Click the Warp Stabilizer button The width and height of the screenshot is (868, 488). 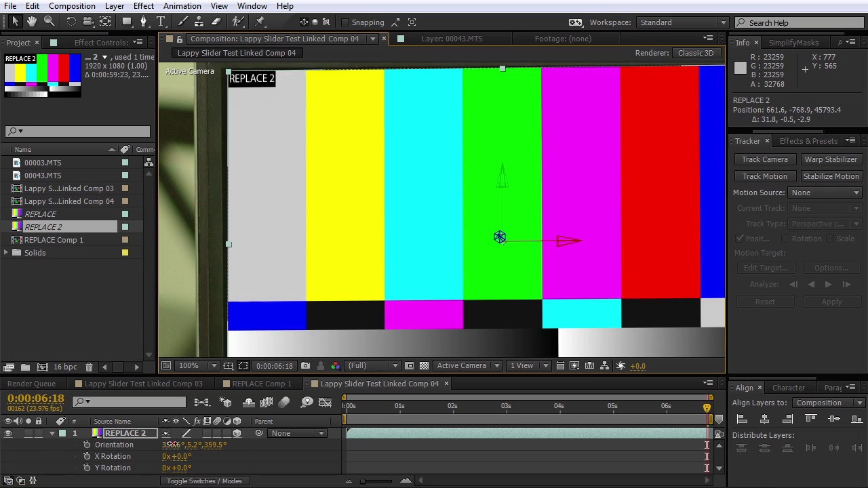[831, 159]
